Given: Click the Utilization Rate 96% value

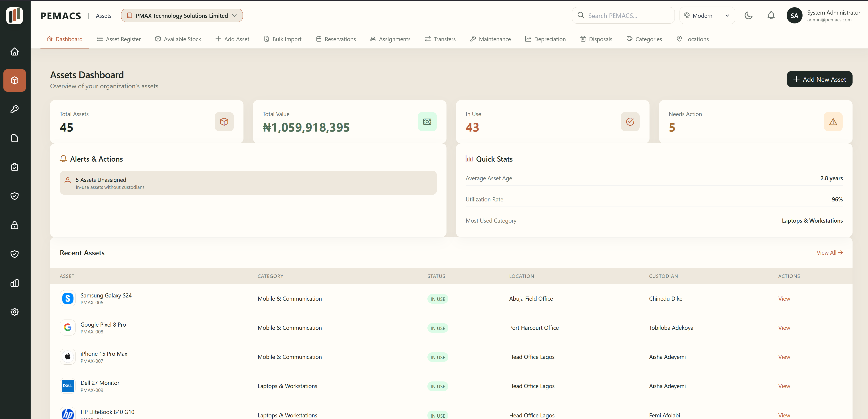Looking at the screenshot, I should pos(837,199).
